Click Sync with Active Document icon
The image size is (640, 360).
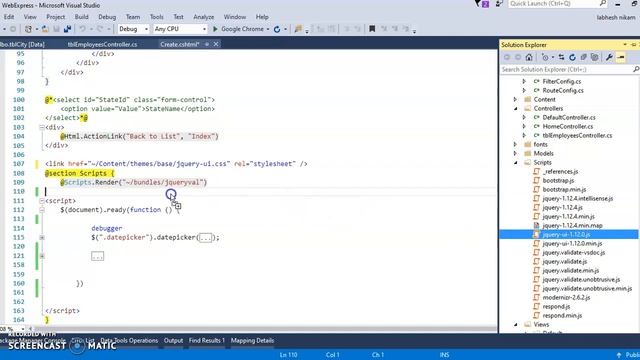[561, 57]
